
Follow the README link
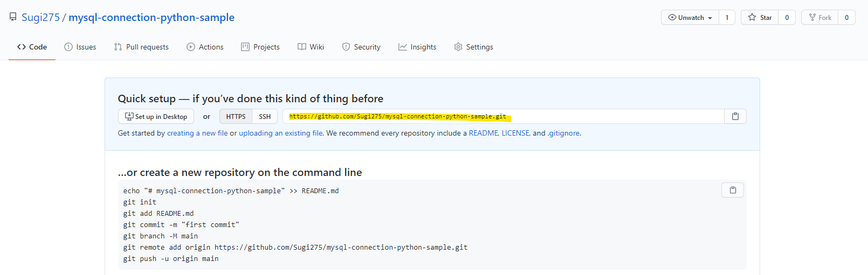point(484,133)
